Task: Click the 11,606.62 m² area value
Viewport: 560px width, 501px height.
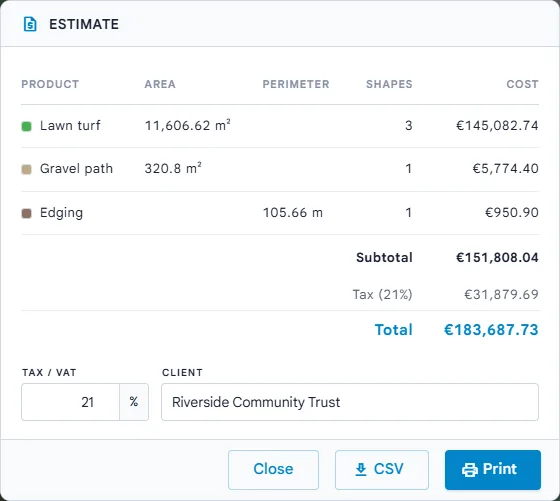Action: (188, 125)
